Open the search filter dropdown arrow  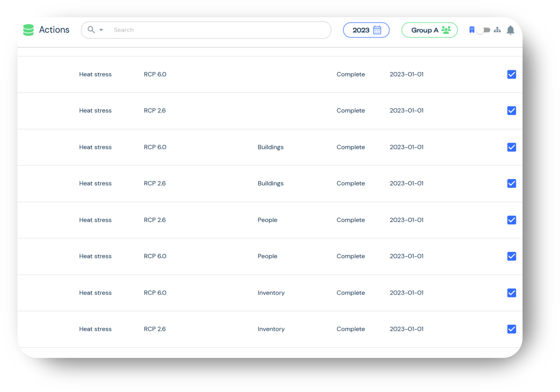[101, 30]
